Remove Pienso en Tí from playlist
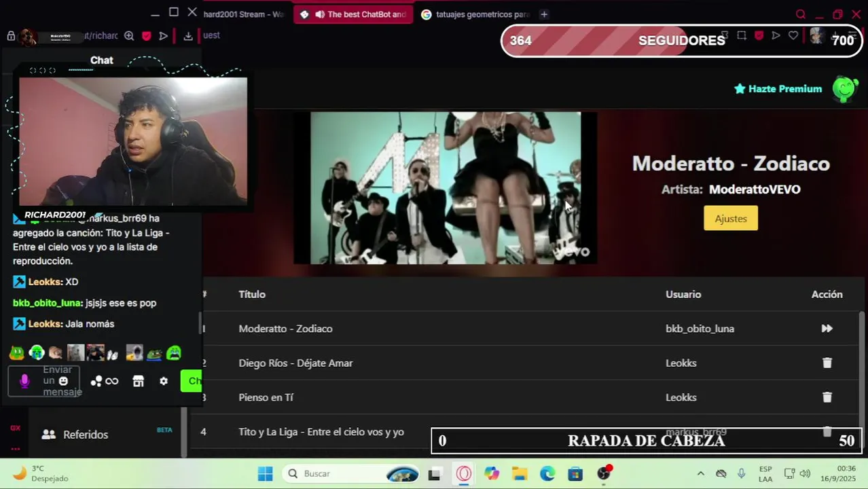 pyautogui.click(x=827, y=397)
